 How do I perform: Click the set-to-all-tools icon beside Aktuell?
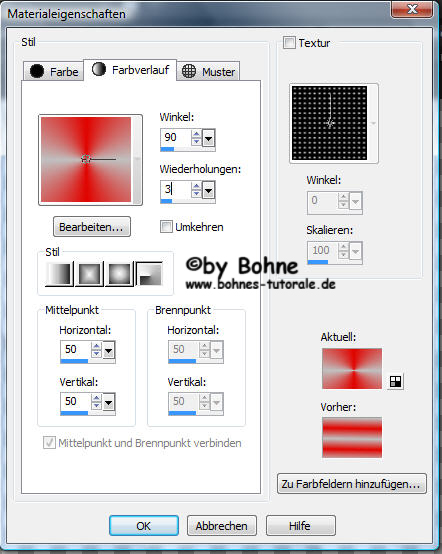(x=395, y=382)
